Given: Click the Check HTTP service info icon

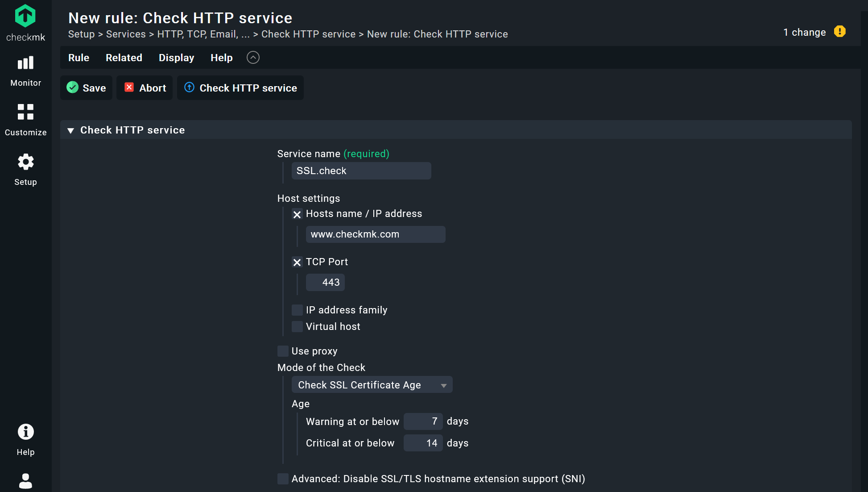Looking at the screenshot, I should coord(189,88).
